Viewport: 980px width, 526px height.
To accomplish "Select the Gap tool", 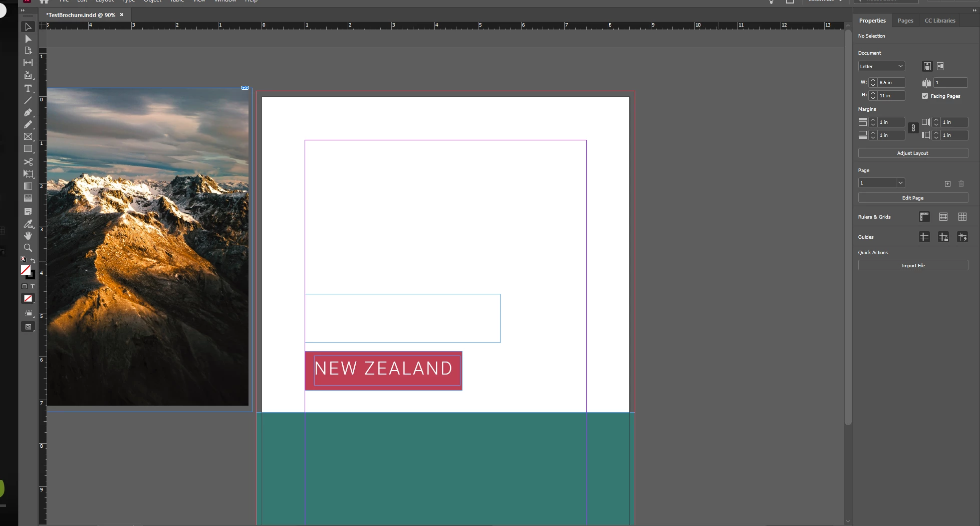I will tap(28, 63).
